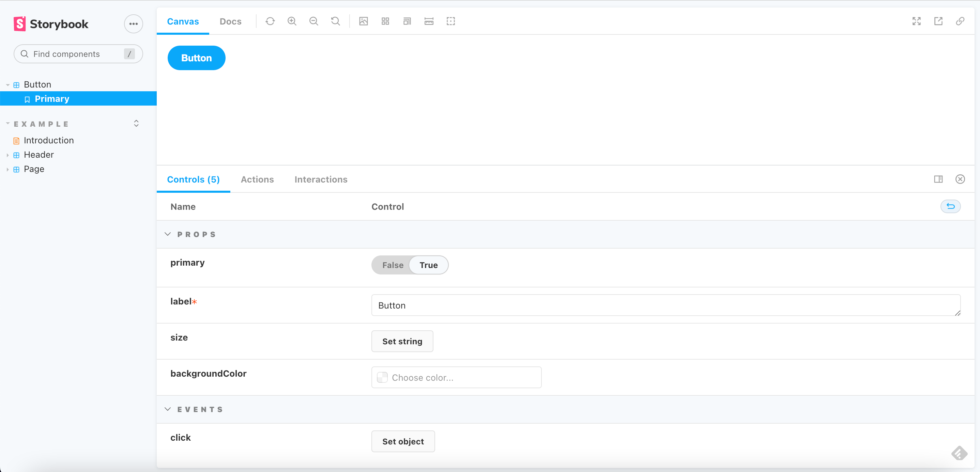The image size is (980, 472).
Task: Click the Introduction document icon
Action: point(16,141)
